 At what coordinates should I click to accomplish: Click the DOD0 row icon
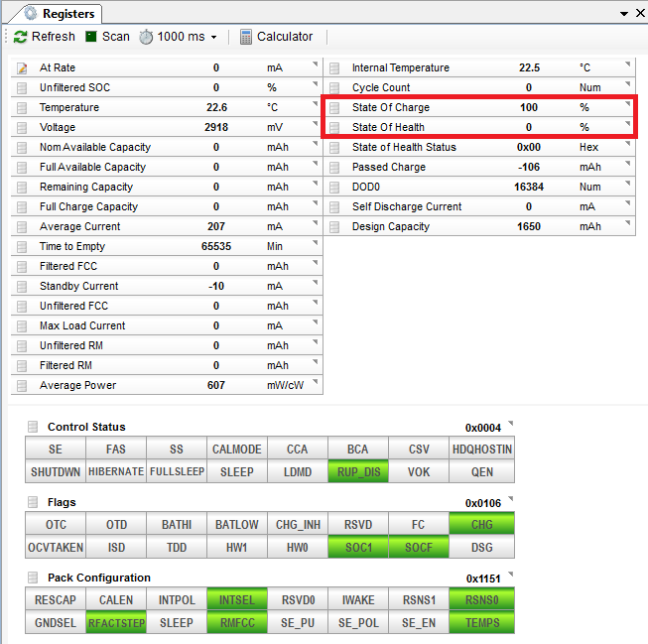pyautogui.click(x=334, y=187)
